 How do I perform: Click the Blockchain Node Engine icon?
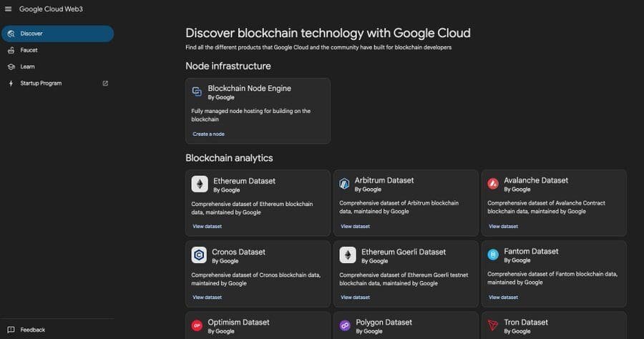[197, 92]
